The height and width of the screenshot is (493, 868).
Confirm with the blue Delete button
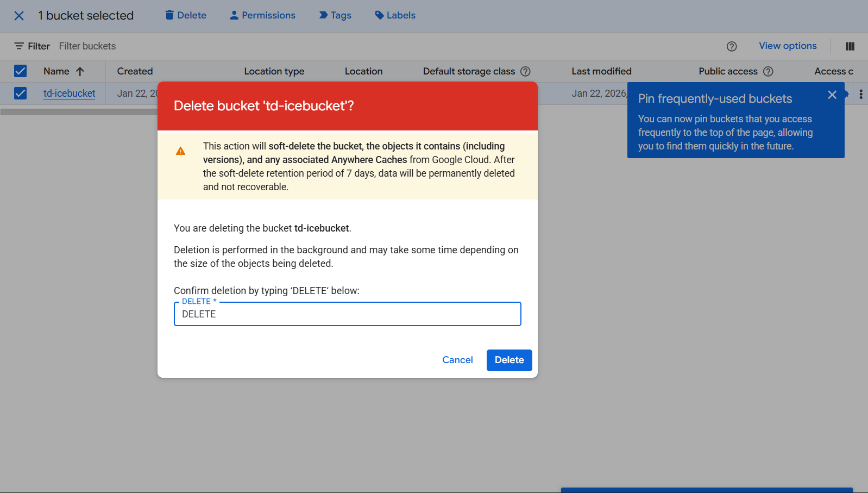click(509, 360)
